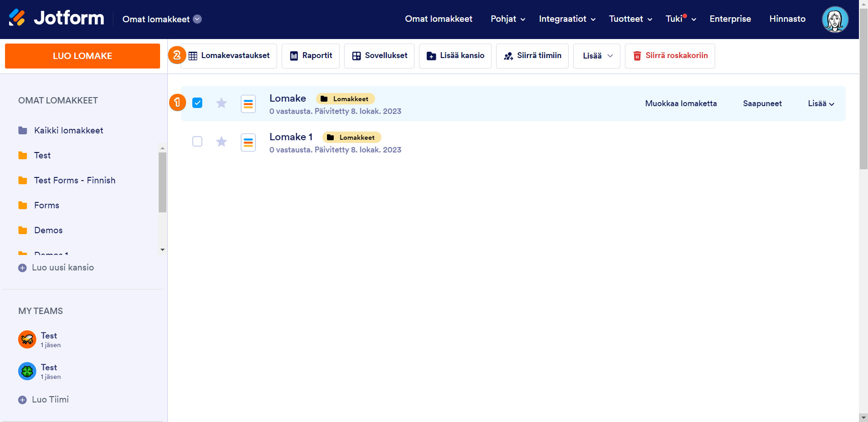The image size is (868, 422).
Task: Click the Lomake 1 form type icon
Action: tap(248, 142)
